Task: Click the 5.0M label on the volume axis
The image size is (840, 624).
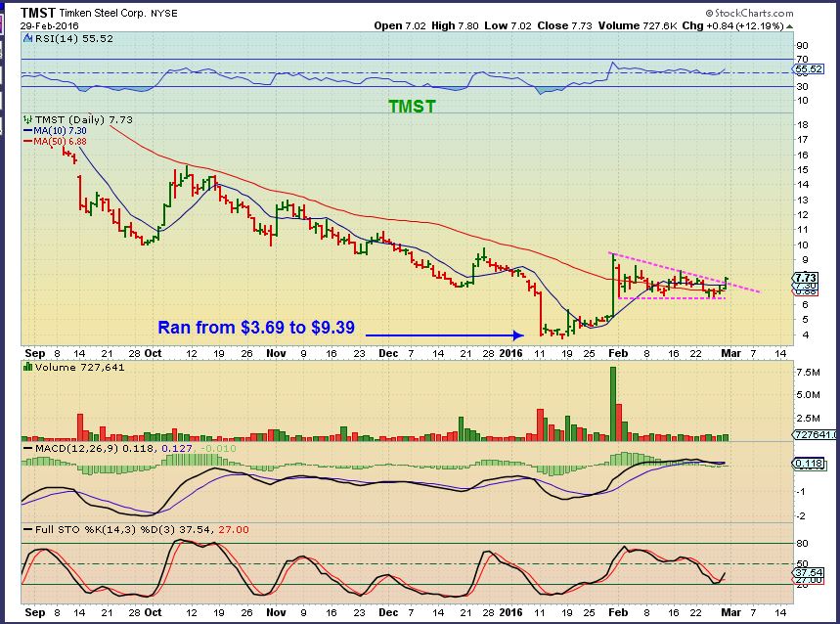Action: tap(808, 395)
